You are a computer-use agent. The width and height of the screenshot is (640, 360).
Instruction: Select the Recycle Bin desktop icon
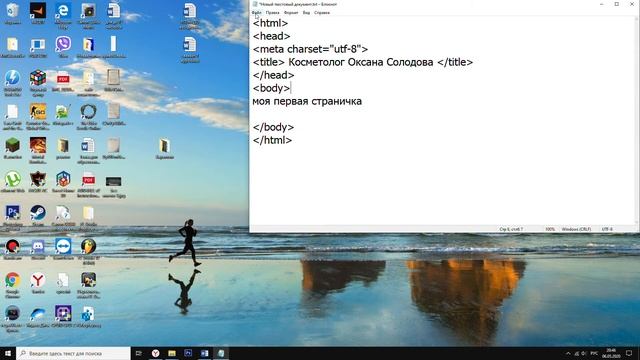click(x=13, y=13)
